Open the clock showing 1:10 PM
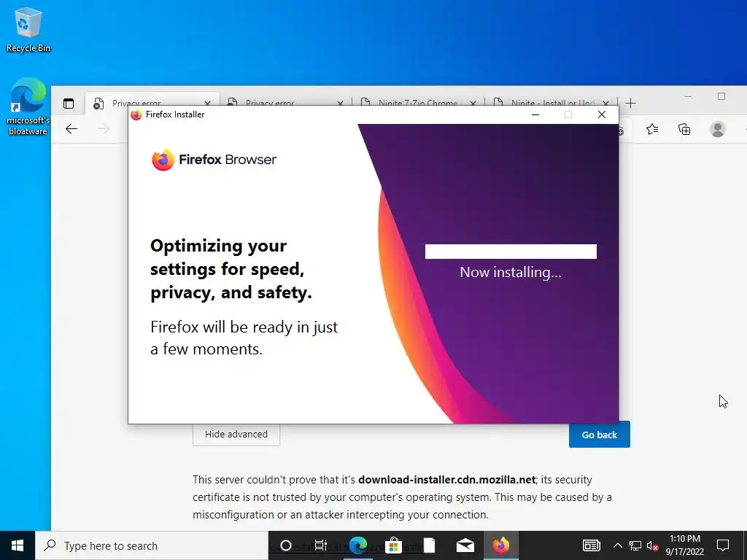Screen dimensions: 747x560 [684, 545]
